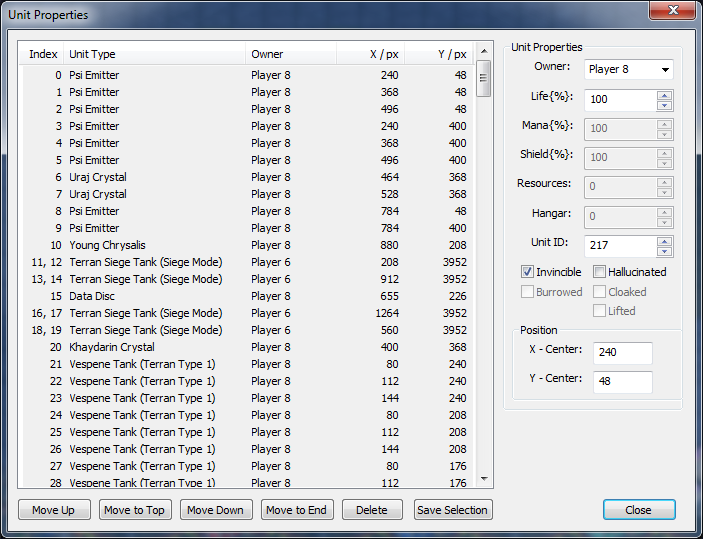Sort list by Unit Type column header
Image resolution: width=703 pixels, height=539 pixels.
point(155,54)
